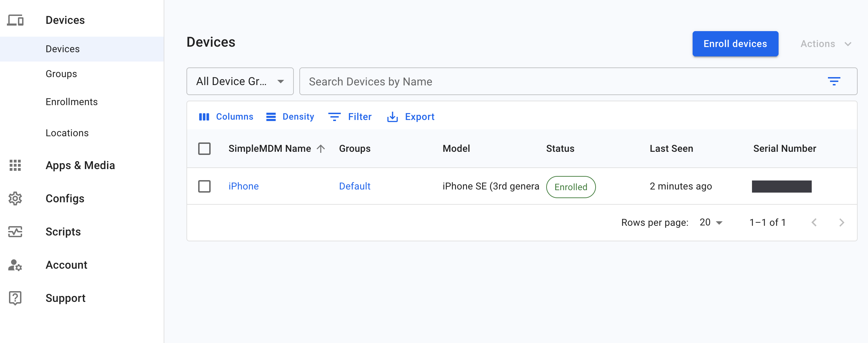Screen dimensions: 868x343
Task: Click the 2 minutes ago cell
Action: tap(681, 186)
